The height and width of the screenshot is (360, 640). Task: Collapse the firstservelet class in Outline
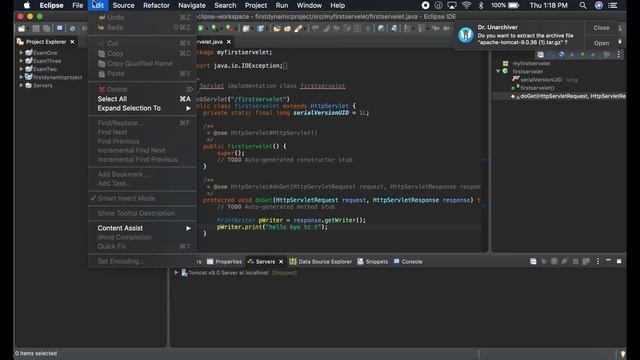[498, 71]
